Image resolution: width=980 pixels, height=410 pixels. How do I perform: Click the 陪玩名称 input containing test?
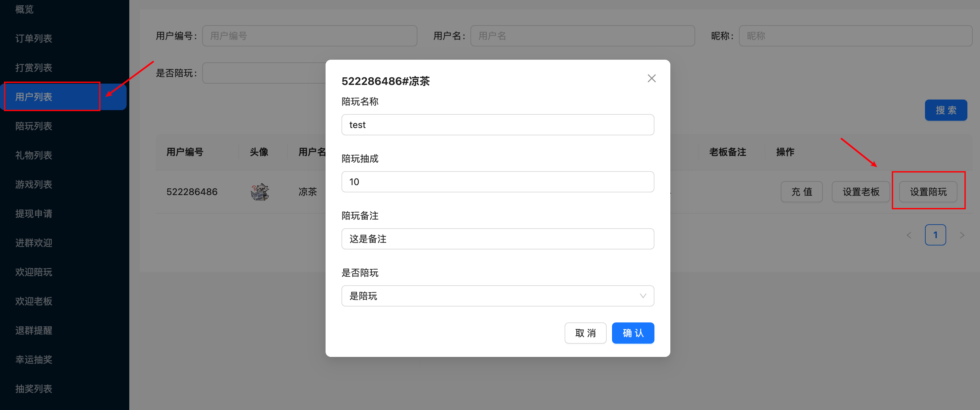[x=498, y=124]
